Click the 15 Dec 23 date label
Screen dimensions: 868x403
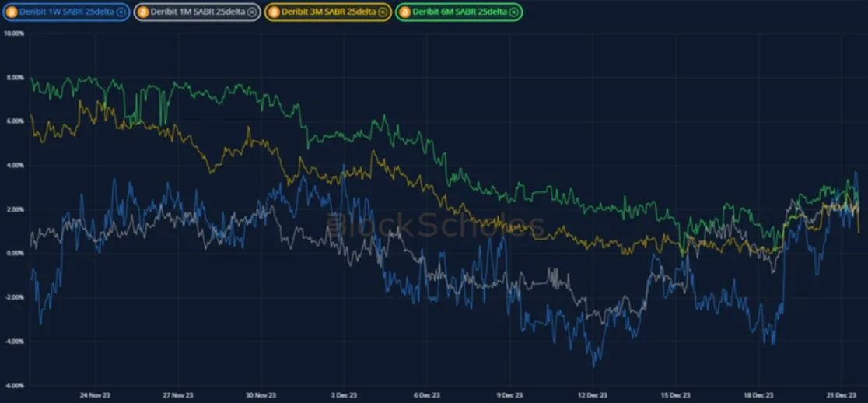click(675, 395)
